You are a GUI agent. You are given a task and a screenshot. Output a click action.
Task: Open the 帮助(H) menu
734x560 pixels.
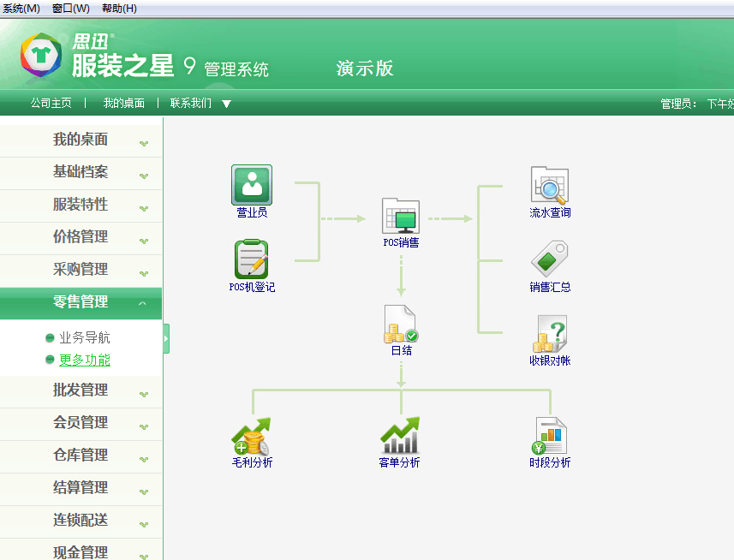119,9
